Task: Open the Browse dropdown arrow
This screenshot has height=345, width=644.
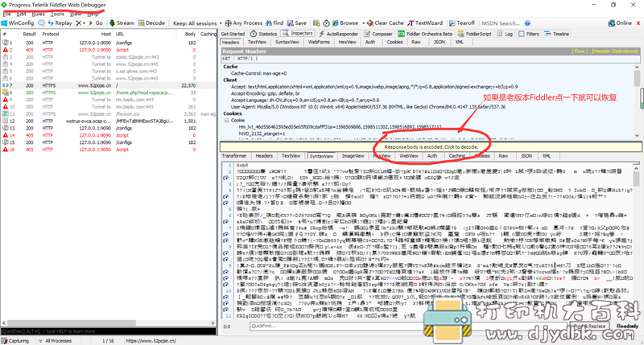Action: 361,23
